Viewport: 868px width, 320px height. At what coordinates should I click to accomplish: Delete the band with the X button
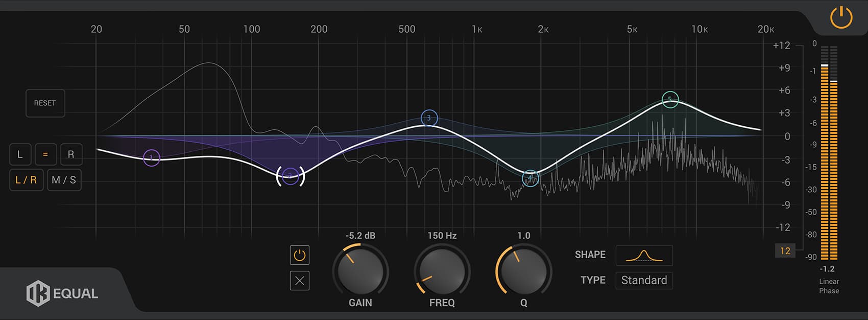(300, 281)
